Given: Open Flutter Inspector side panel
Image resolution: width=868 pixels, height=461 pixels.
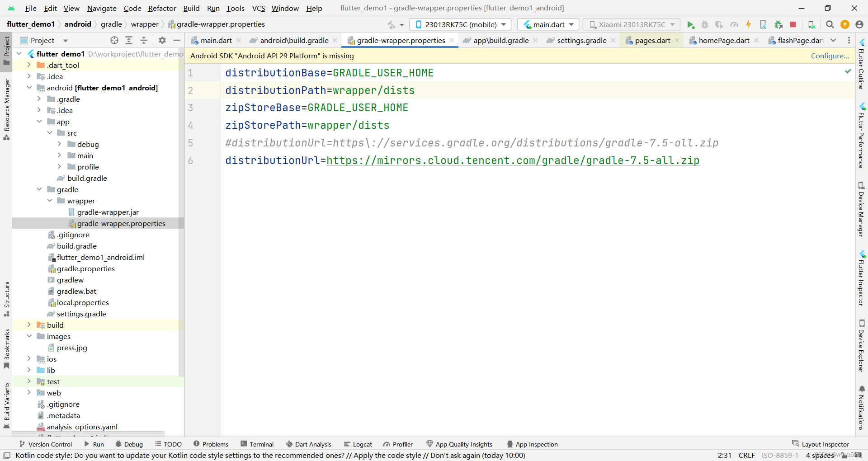Looking at the screenshot, I should pyautogui.click(x=862, y=278).
